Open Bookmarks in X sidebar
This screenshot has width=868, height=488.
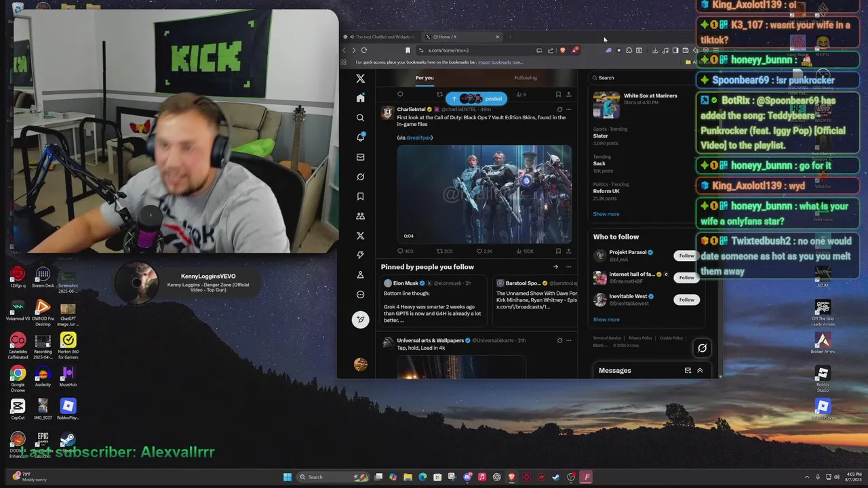(x=360, y=197)
